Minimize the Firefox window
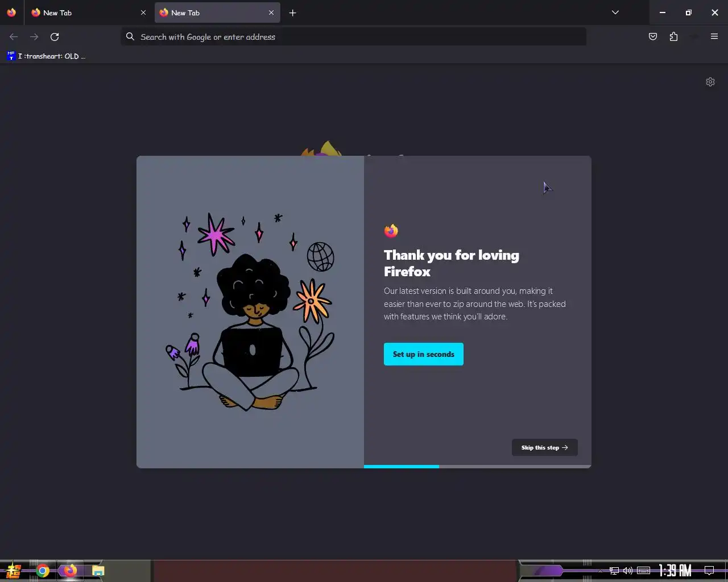 [663, 13]
